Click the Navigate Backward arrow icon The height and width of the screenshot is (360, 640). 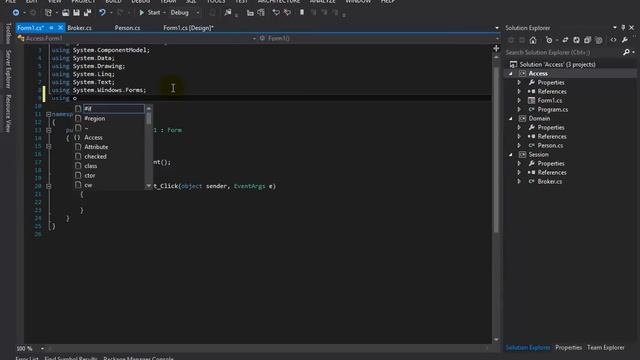(x=16, y=13)
